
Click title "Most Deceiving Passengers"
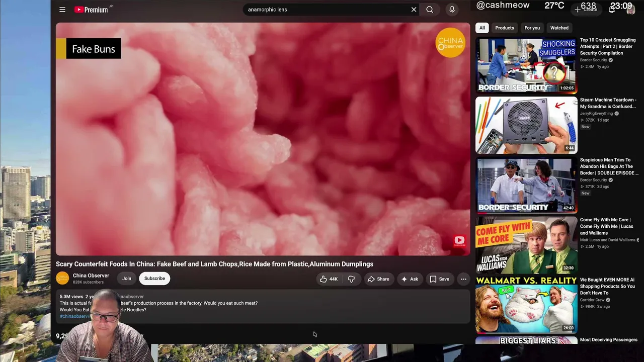coord(609,340)
